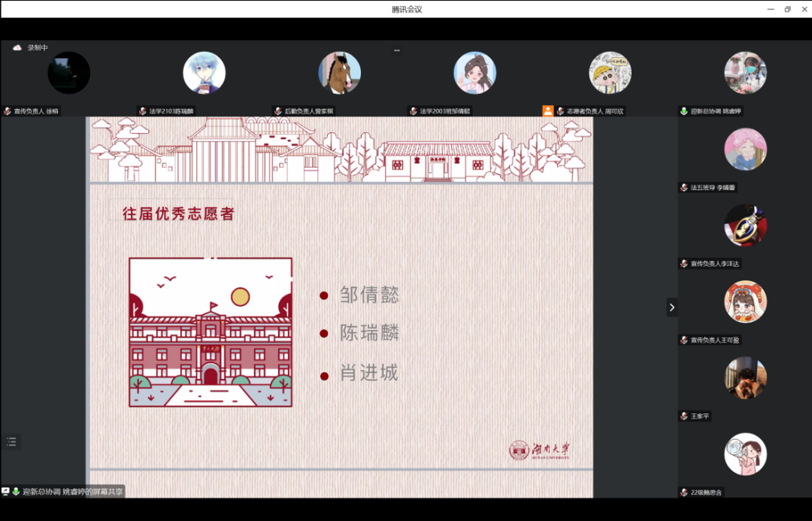Click the screen share icon in the bottom label
Viewport: 812px width, 521px height.
[6, 491]
